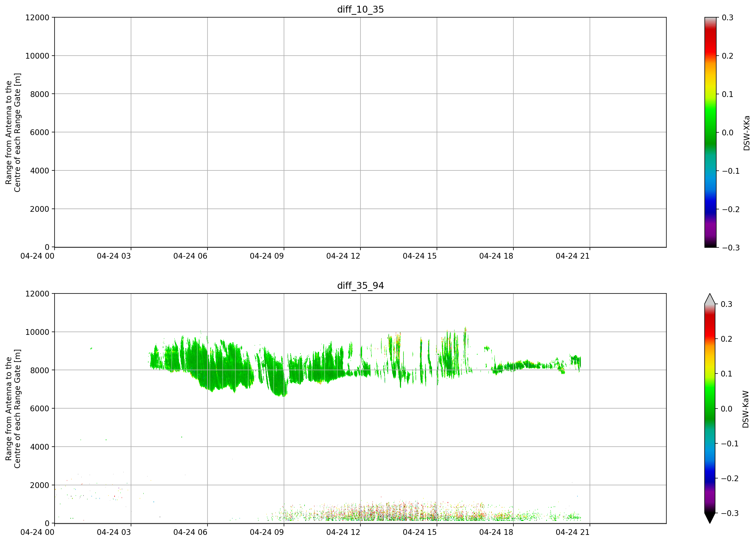Click the 10000 tick on the diff_10_35 plot

(37, 56)
